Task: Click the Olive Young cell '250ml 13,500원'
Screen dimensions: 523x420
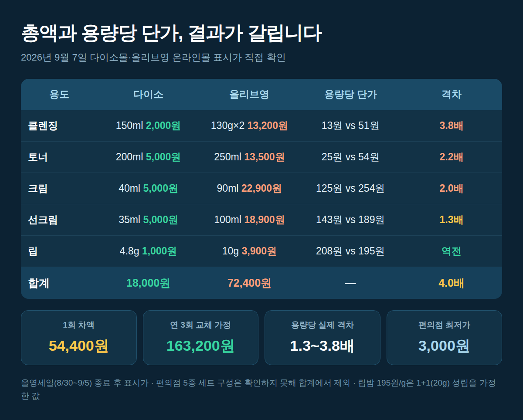Action: [249, 157]
